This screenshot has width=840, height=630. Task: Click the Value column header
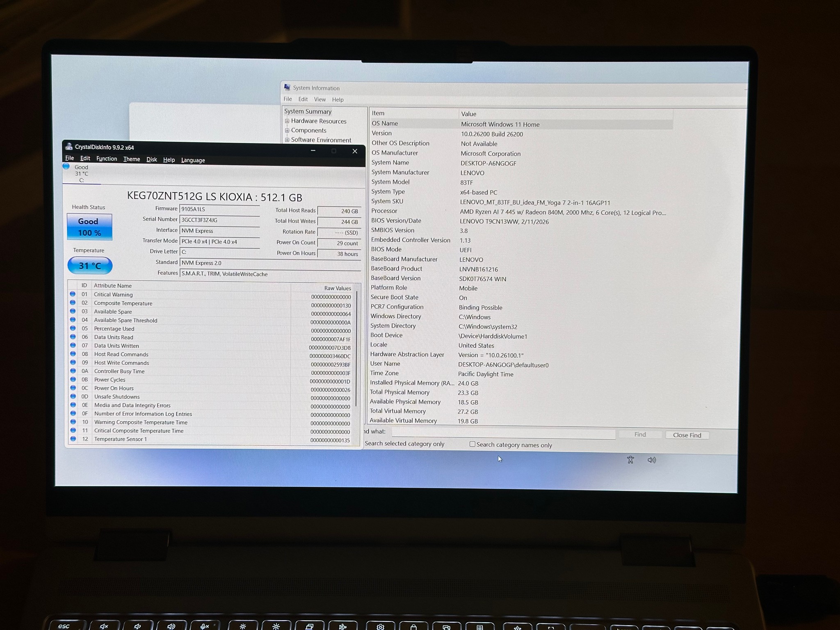(x=566, y=114)
